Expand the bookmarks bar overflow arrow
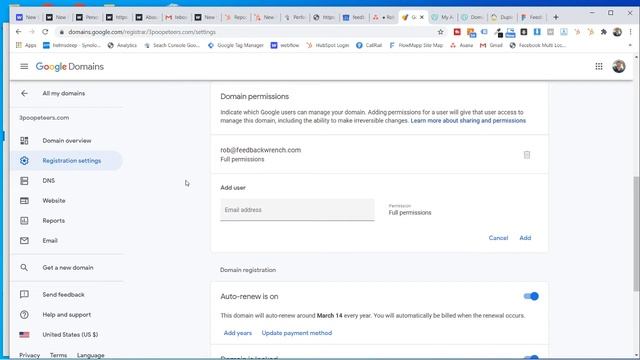The image size is (640, 360). click(630, 45)
